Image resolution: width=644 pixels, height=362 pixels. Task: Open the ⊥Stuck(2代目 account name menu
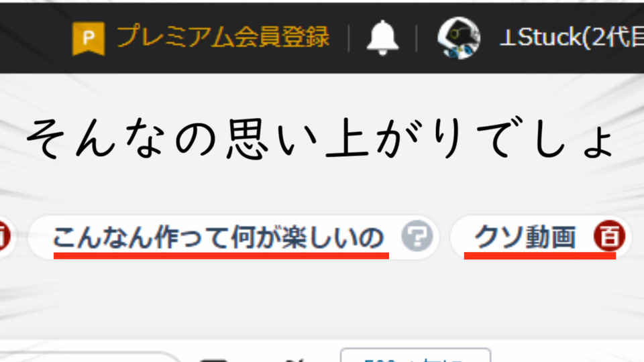572,38
